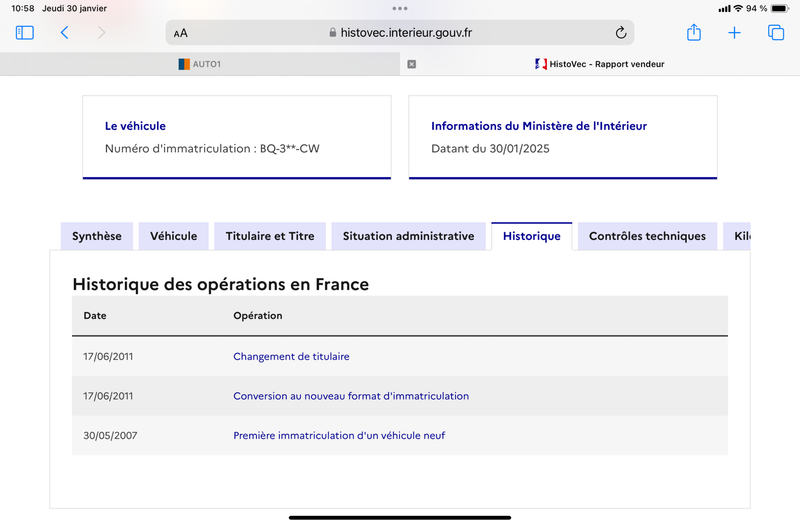Click Conversion au nouveau format d'immatriculation
This screenshot has height=525, width=800.
[x=351, y=396]
